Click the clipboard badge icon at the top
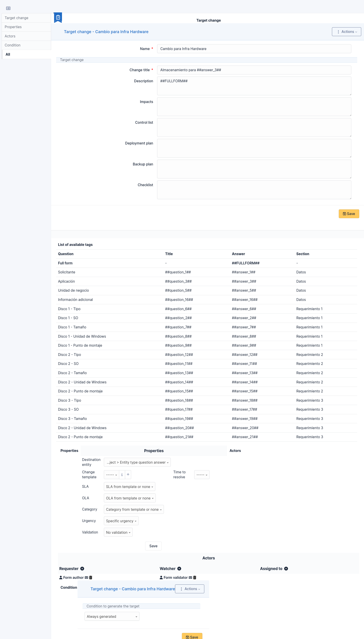This screenshot has height=639, width=364. point(58,18)
